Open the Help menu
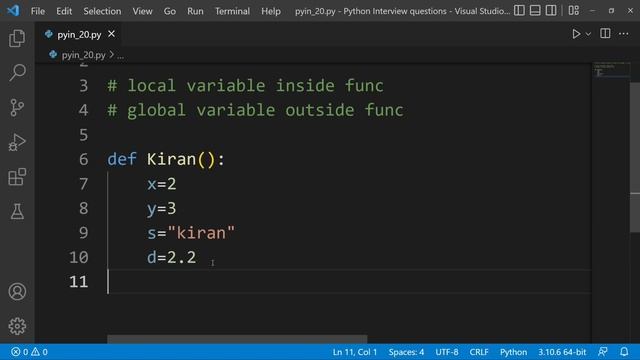The width and height of the screenshot is (640, 360). pos(271,11)
